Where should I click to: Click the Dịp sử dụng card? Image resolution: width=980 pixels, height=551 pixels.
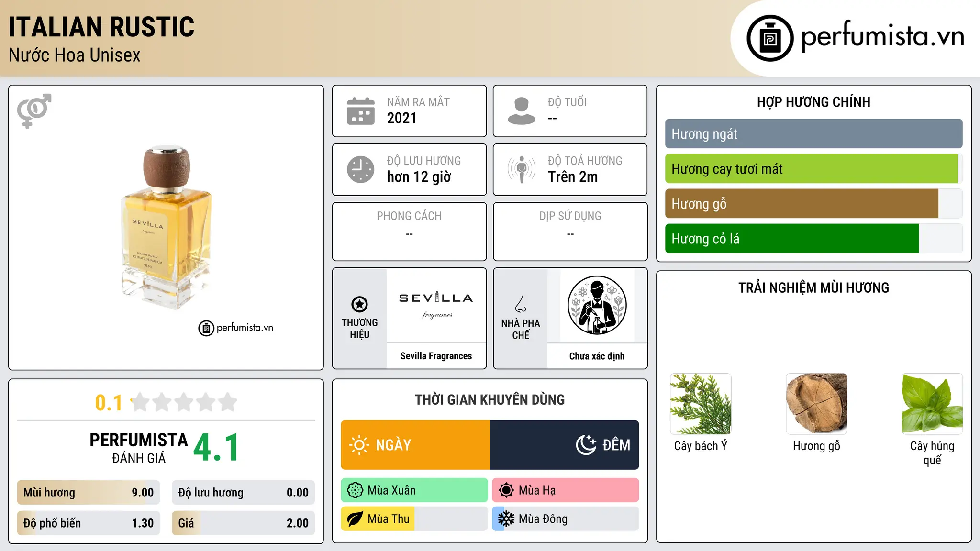tap(570, 231)
